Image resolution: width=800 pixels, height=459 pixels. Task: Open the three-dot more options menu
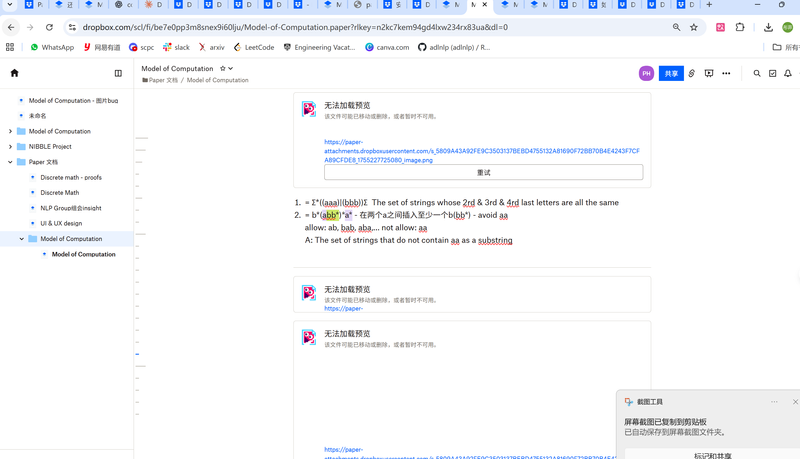(727, 73)
